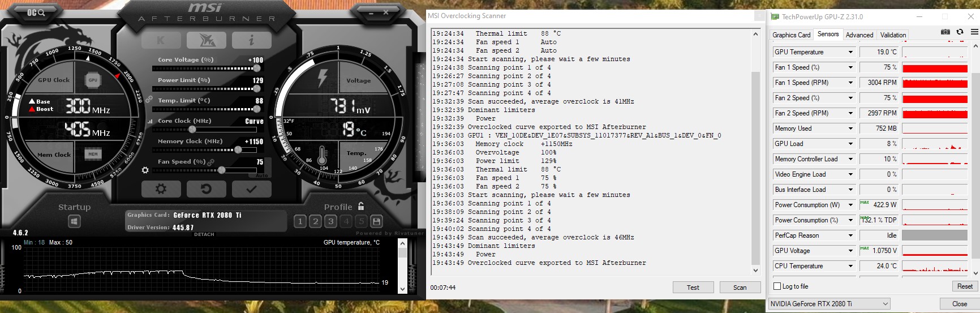Click the MSI dragon jet logo button
The image size is (980, 313).
point(207,40)
